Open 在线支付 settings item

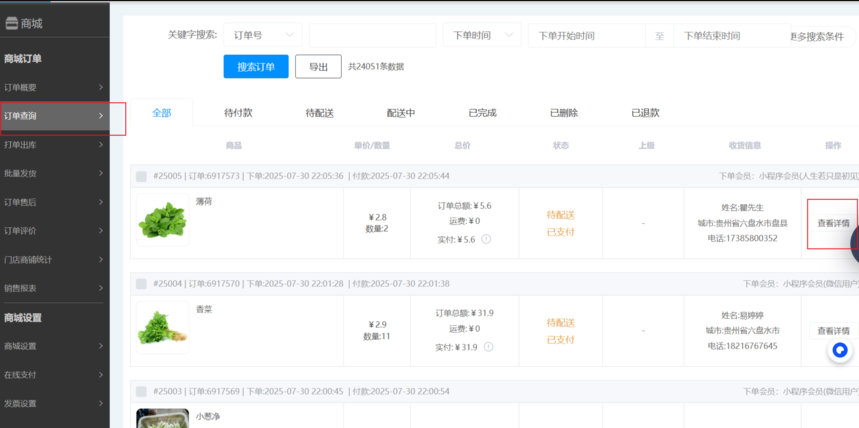55,375
